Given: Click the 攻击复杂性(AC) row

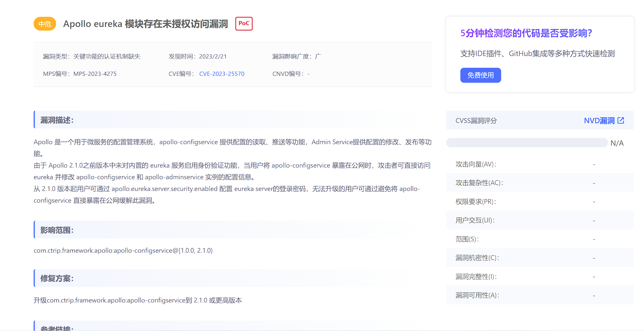Looking at the screenshot, I should pyautogui.click(x=540, y=183).
